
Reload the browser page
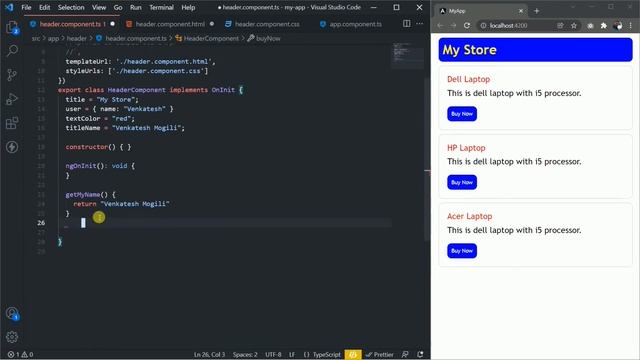467,25
